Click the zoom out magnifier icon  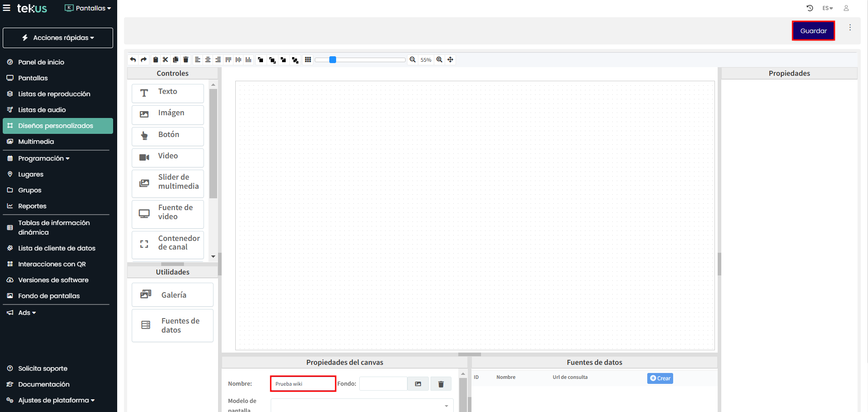pyautogui.click(x=412, y=59)
